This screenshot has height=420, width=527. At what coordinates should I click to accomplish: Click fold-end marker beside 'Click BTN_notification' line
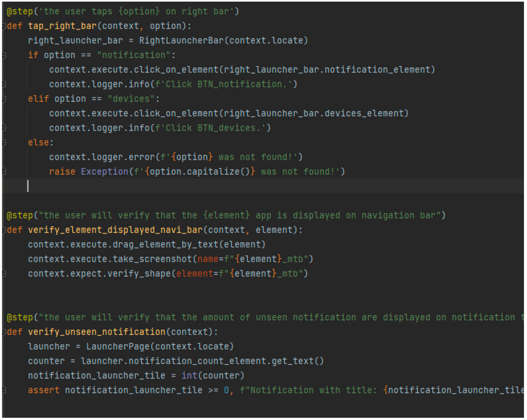[4, 84]
